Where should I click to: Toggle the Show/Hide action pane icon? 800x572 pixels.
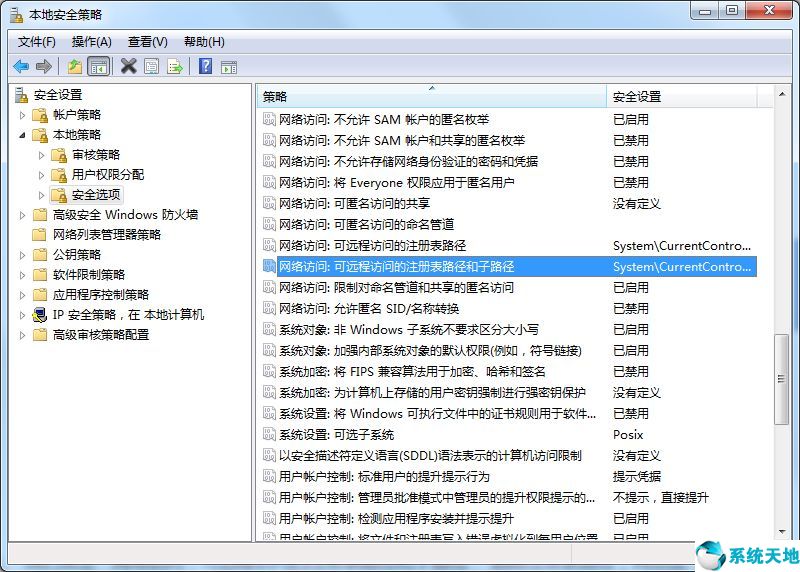coord(229,67)
